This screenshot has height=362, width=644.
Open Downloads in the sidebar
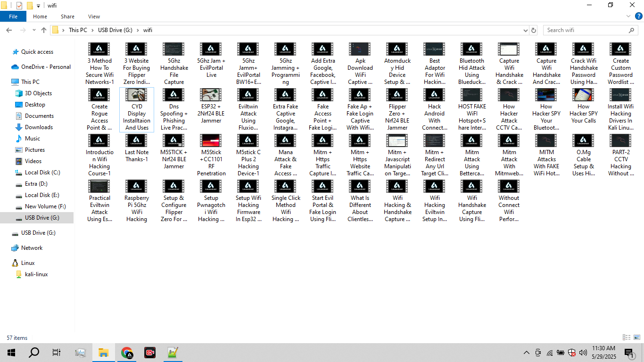39,127
